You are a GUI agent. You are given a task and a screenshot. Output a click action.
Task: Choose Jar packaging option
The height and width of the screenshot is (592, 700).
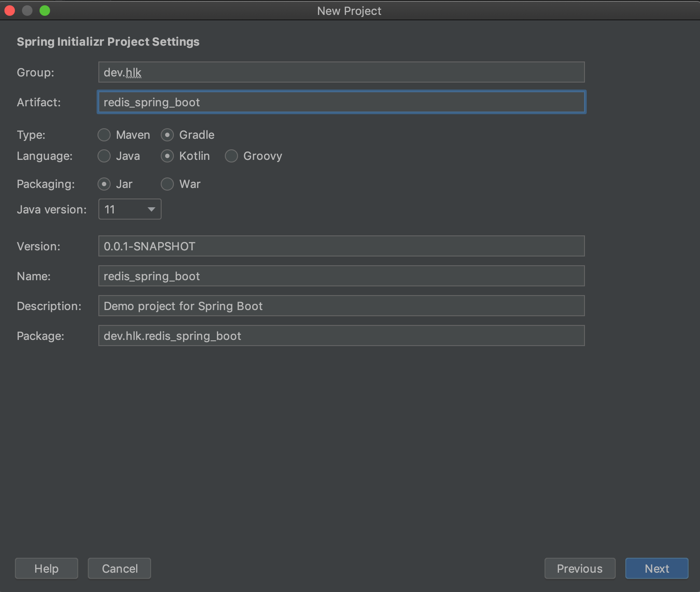(104, 184)
